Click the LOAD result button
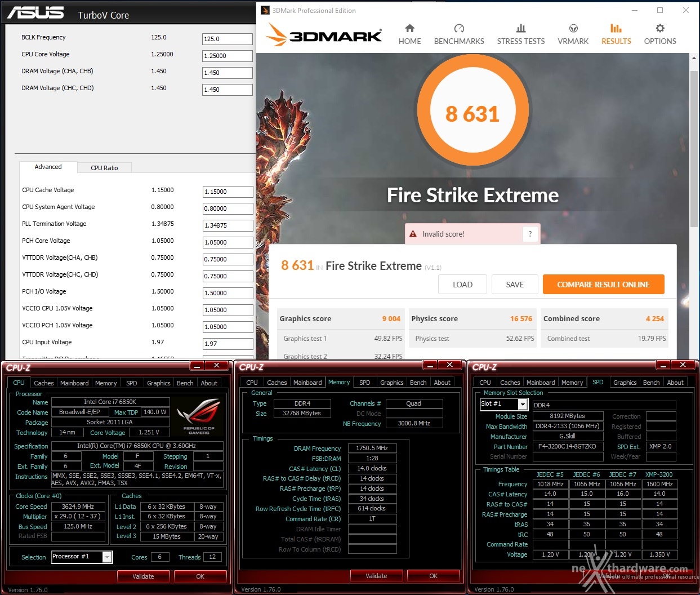The height and width of the screenshot is (595, 700). (462, 285)
